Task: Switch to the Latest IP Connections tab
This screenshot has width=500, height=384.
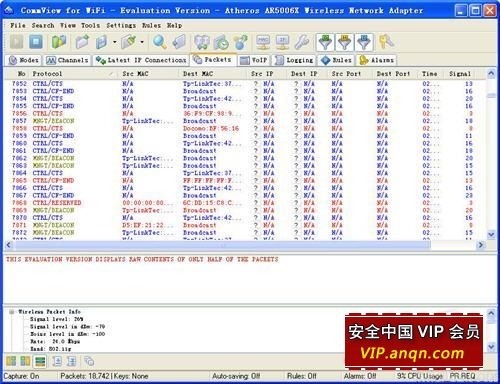Action: coord(140,60)
